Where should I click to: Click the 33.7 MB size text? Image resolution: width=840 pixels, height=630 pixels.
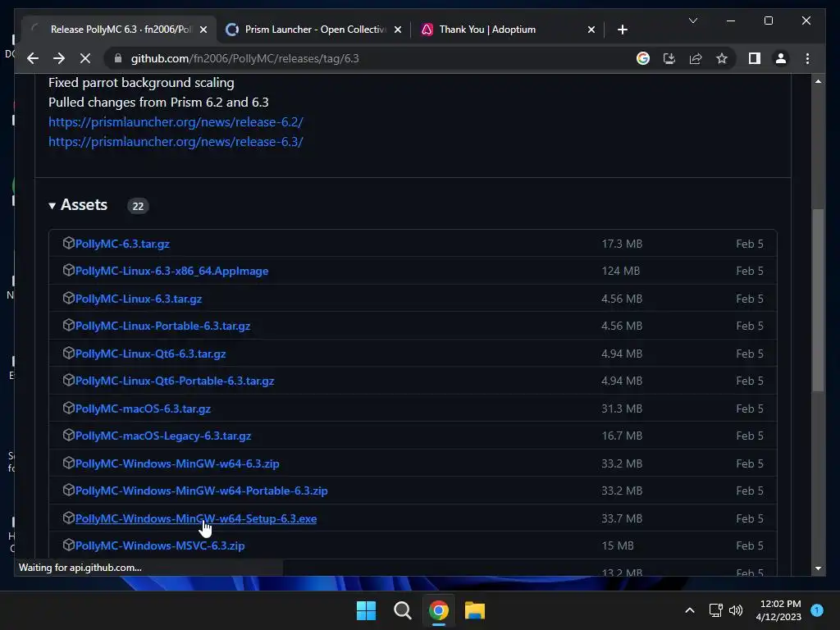622,518
